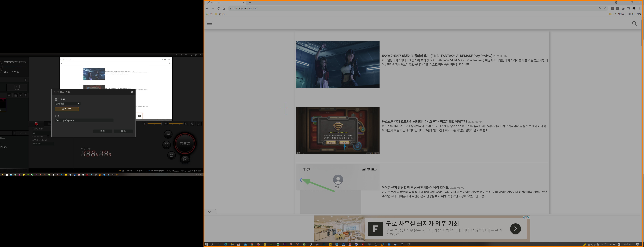Open the FAQ link in status bar
The image size is (644, 247).
coord(149,171)
